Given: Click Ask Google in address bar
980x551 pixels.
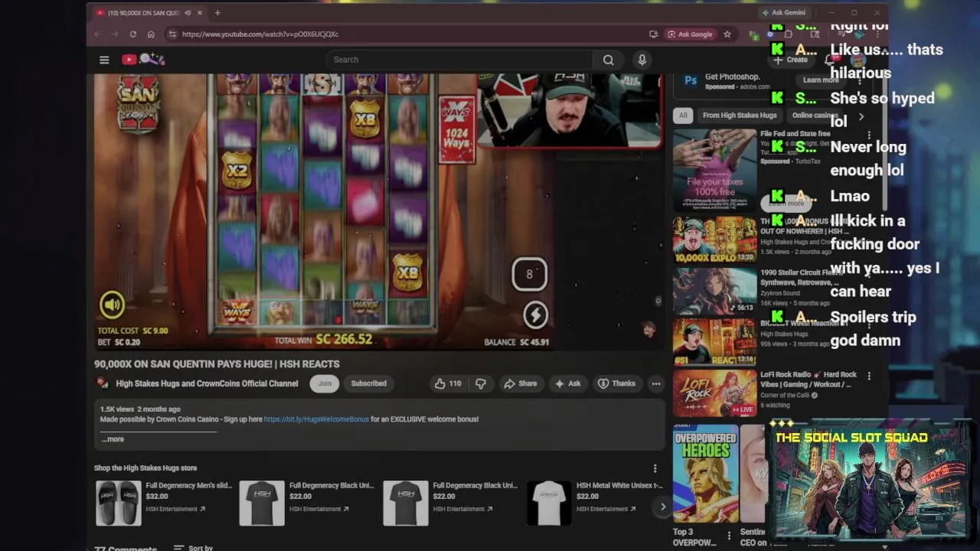Looking at the screenshot, I should [x=690, y=34].
